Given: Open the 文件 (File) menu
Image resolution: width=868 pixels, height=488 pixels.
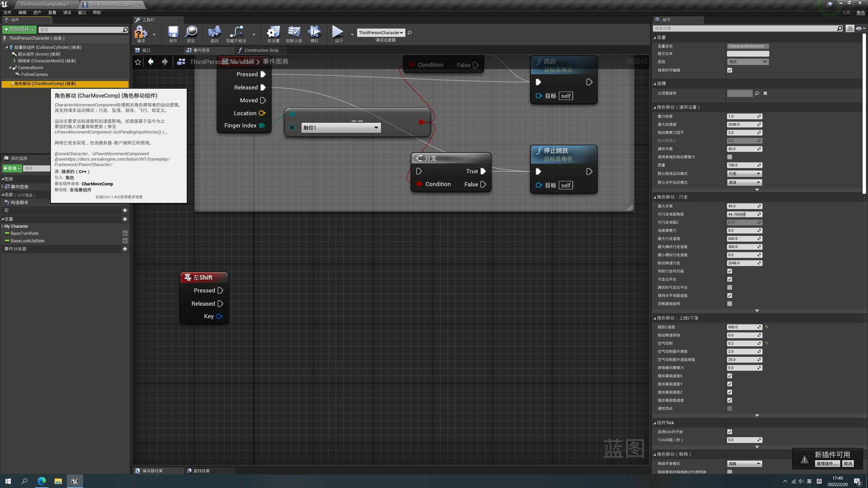Looking at the screenshot, I should (x=7, y=13).
